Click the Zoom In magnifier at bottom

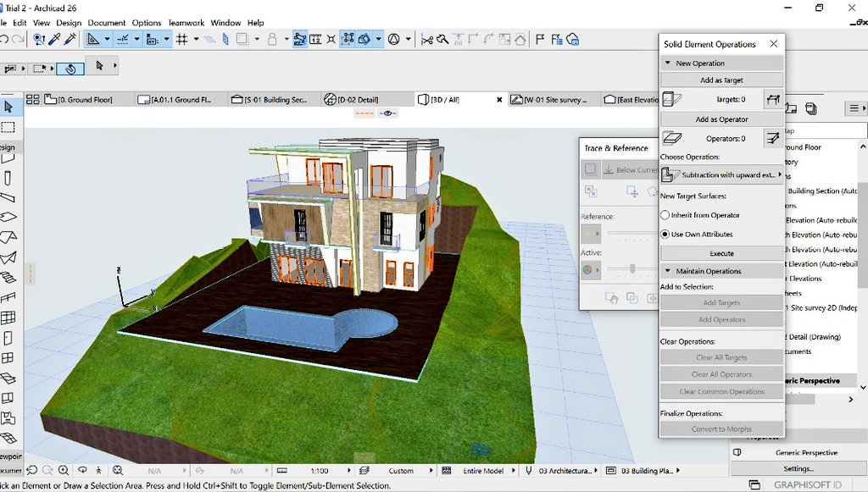64,471
